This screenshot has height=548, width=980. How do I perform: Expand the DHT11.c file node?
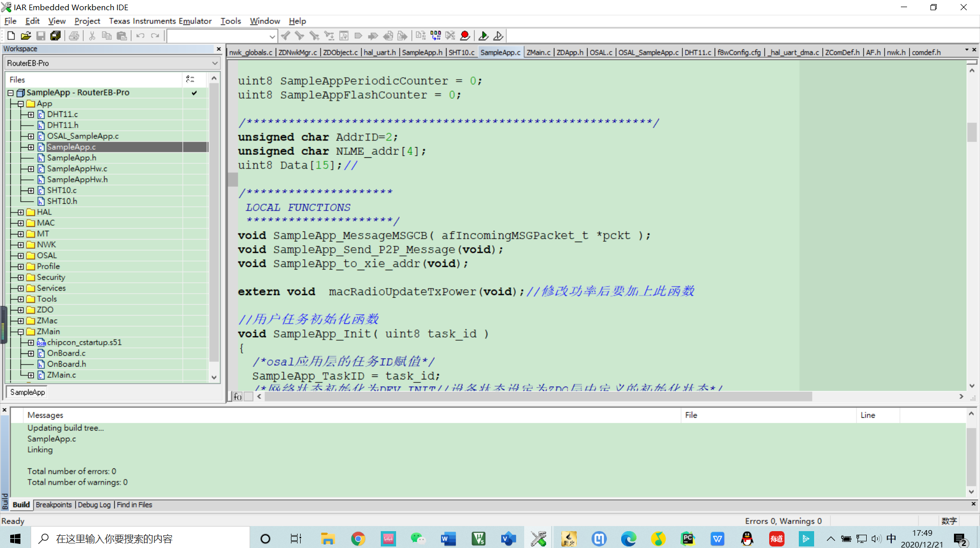click(x=31, y=115)
